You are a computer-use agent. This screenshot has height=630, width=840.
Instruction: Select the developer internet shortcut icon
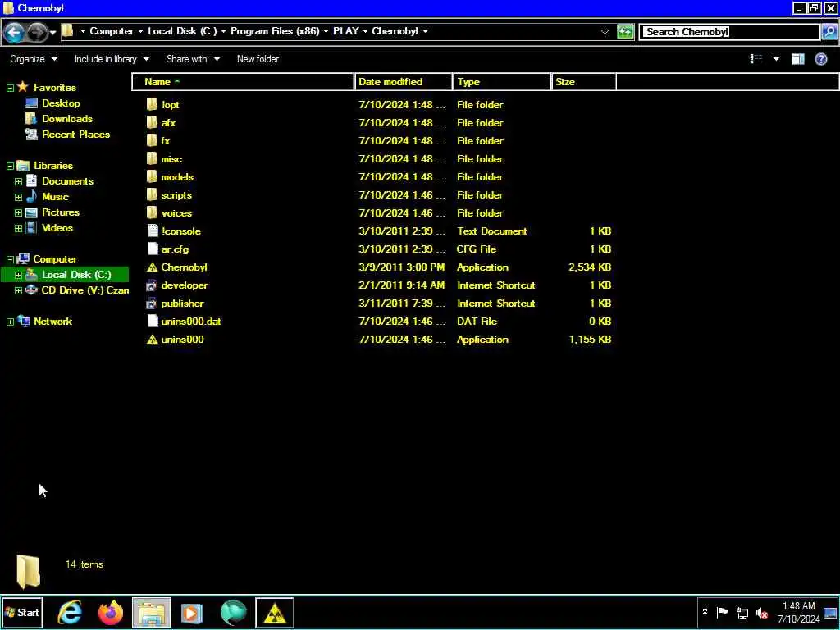coord(152,285)
